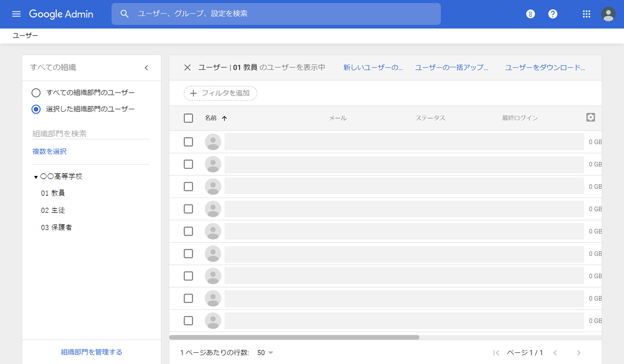Open the account profile avatar

pyautogui.click(x=608, y=14)
